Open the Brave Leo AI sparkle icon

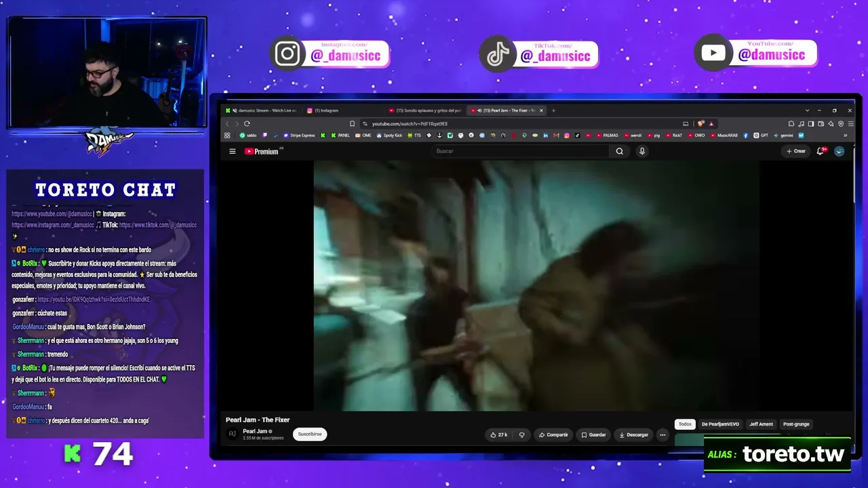pyautogui.click(x=831, y=123)
